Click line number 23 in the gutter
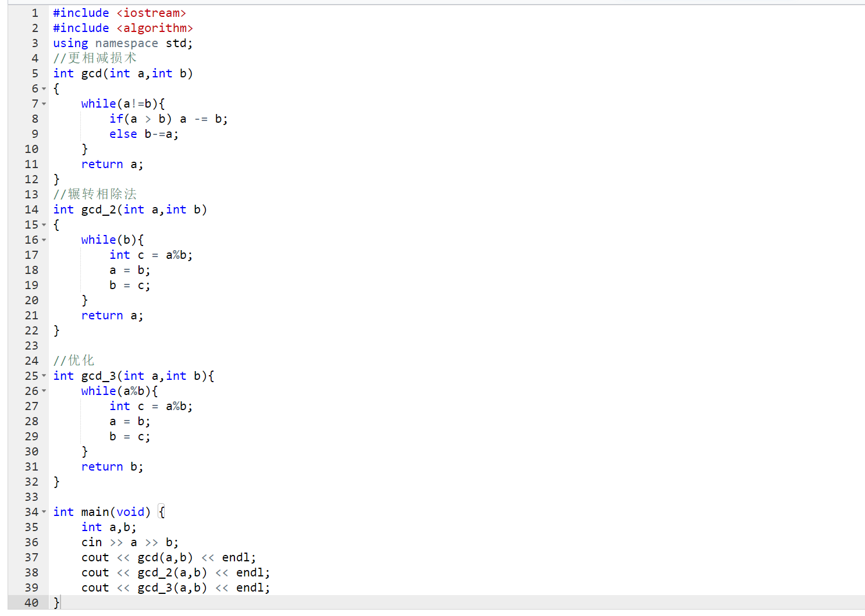 pyautogui.click(x=31, y=346)
